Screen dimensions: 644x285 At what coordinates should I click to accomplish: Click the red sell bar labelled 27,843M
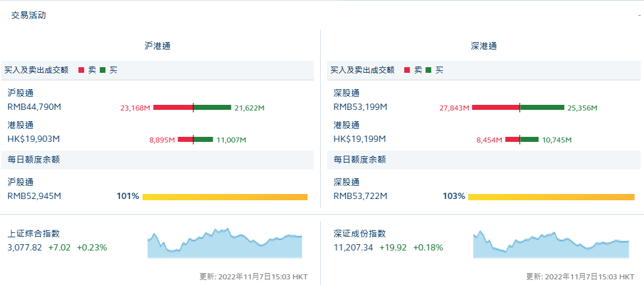pos(495,107)
